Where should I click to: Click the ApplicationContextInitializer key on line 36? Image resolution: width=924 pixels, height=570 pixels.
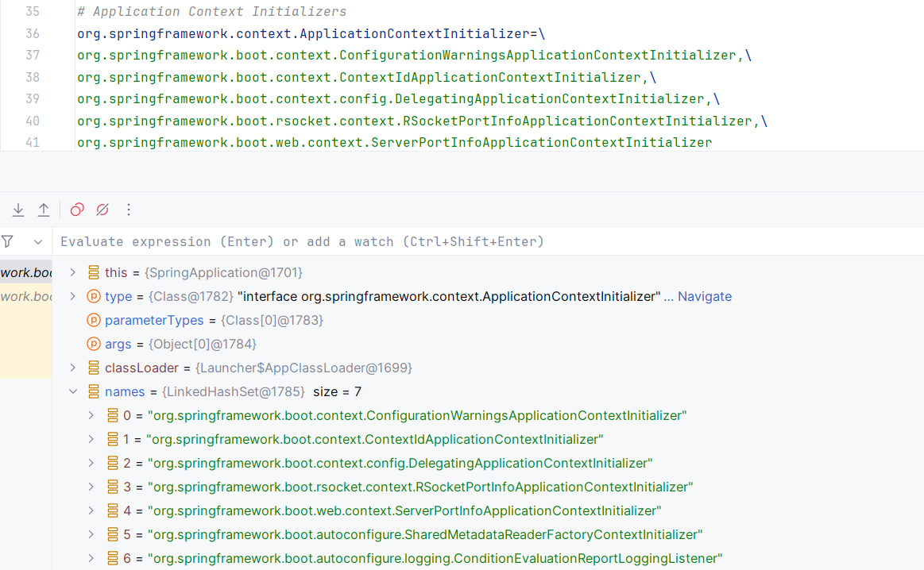(303, 33)
